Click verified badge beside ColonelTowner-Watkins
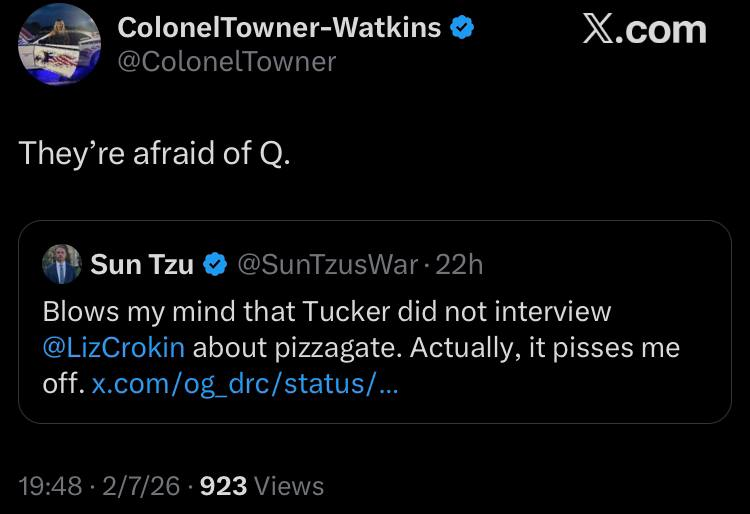Viewport: 750px width, 514px height. tap(461, 28)
